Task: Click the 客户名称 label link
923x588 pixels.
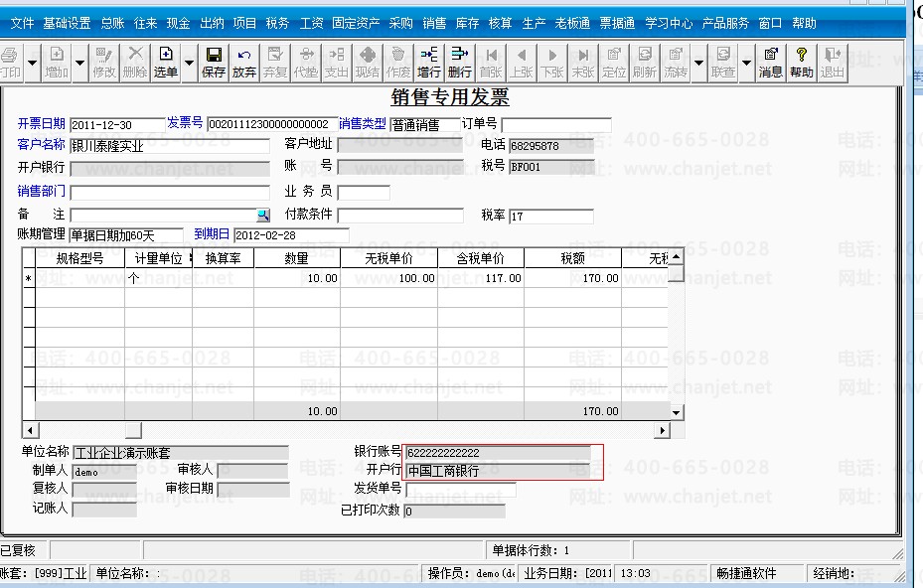Action: click(x=41, y=144)
